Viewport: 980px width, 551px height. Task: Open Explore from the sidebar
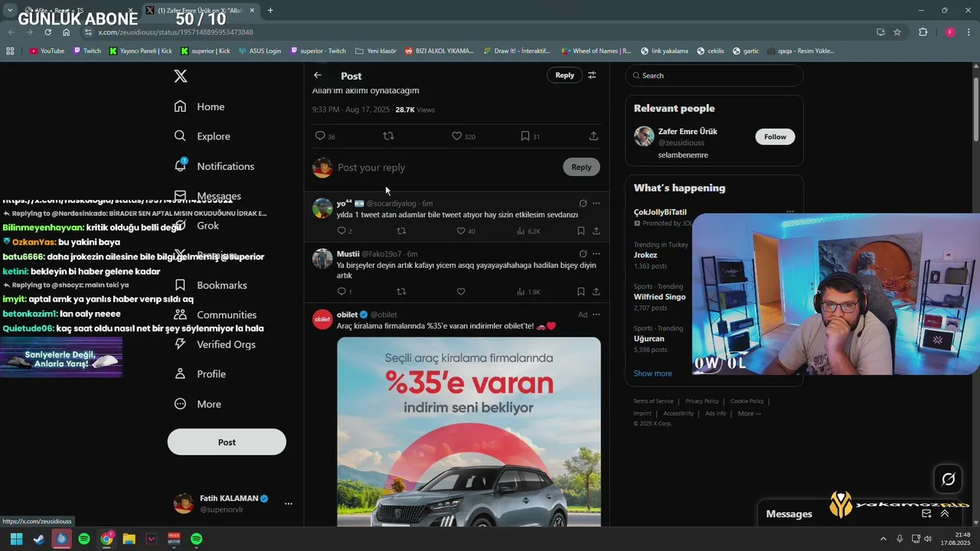pyautogui.click(x=202, y=136)
